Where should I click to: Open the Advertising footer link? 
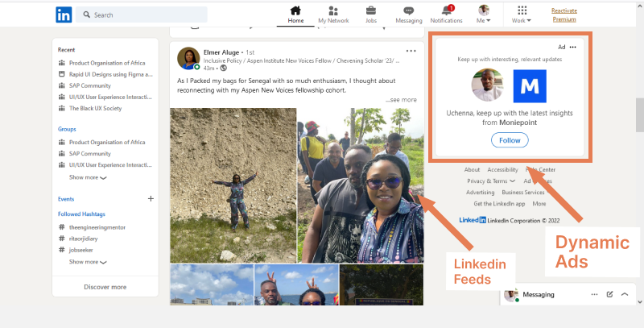point(480,192)
